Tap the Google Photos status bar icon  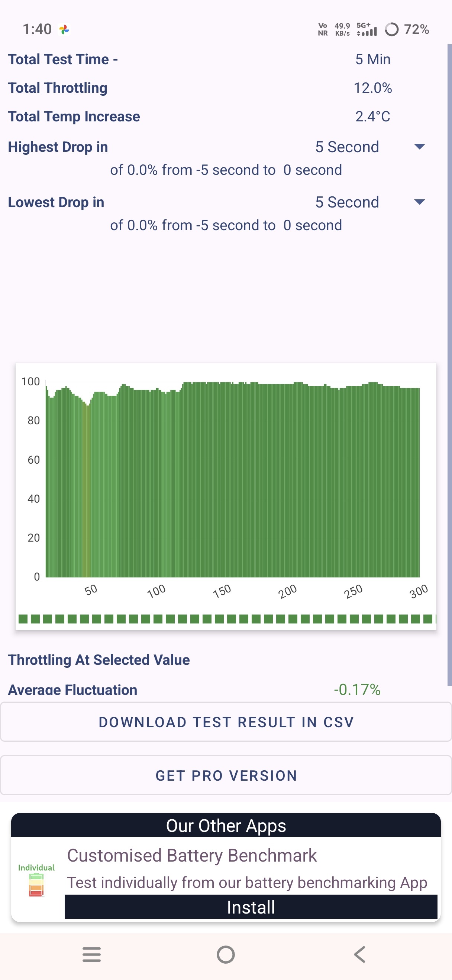pyautogui.click(x=64, y=29)
